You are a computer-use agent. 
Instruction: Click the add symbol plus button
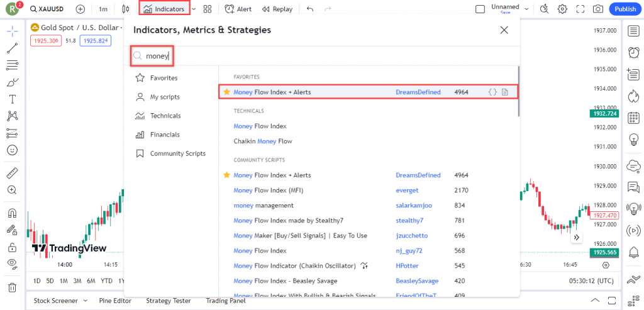80,9
